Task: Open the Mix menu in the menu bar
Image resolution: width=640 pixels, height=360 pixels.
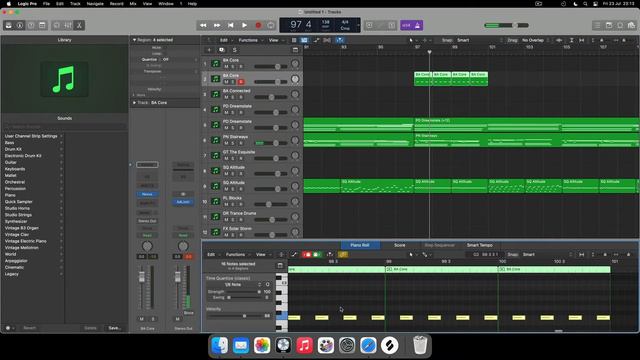Action: point(133,4)
